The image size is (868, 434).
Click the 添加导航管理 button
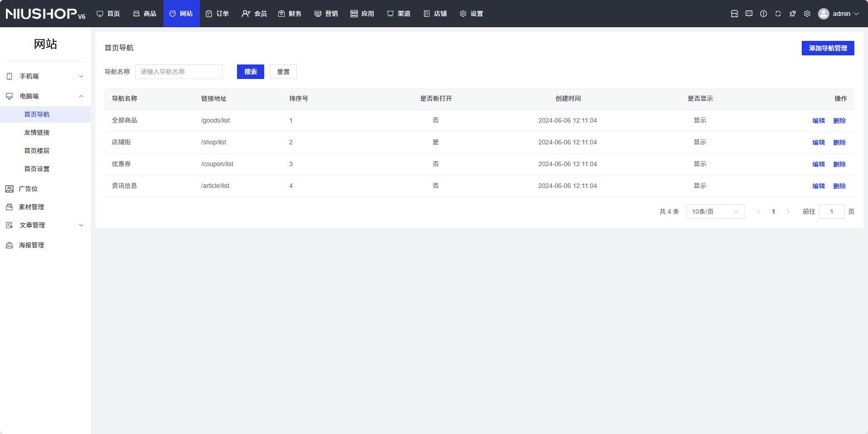[x=828, y=48]
